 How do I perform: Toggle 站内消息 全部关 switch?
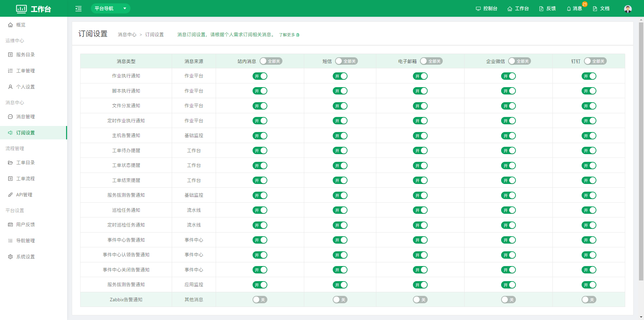click(271, 61)
